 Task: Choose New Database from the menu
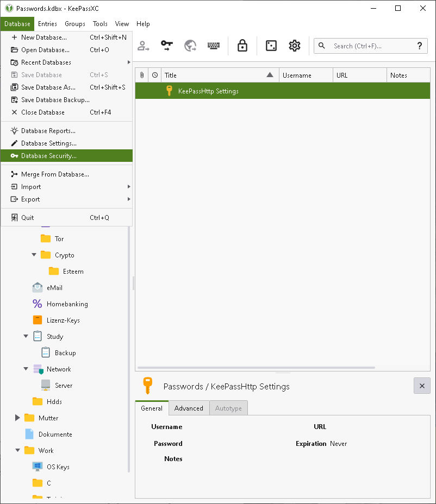coord(67,37)
